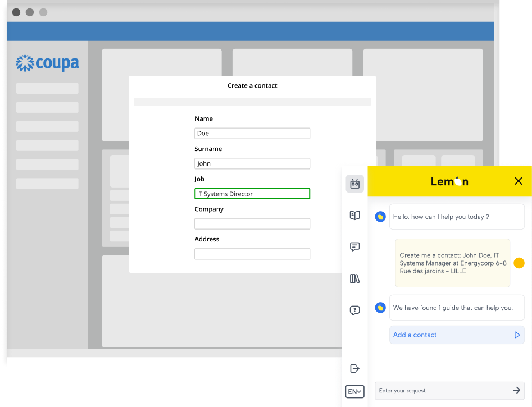
Task: Open the chatbot assistant icon in sidebar
Action: pos(354,184)
